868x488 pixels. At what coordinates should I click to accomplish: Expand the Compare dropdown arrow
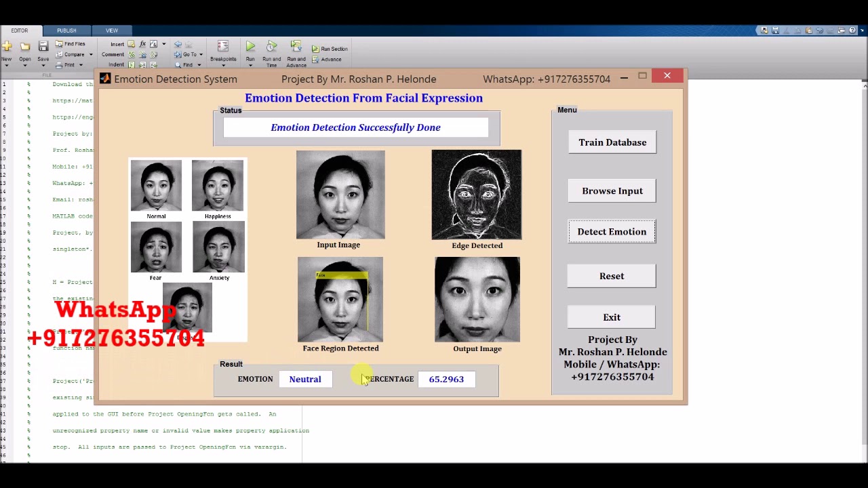(x=91, y=54)
